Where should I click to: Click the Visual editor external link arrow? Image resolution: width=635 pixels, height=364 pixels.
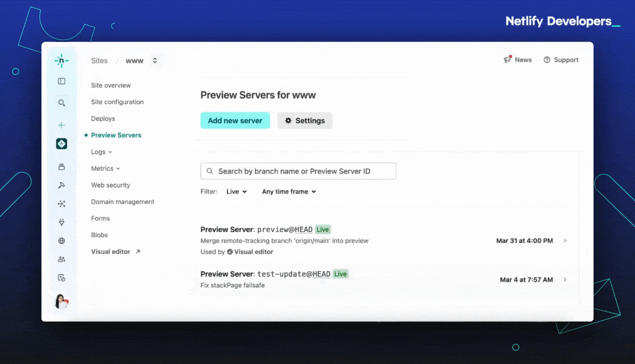pyautogui.click(x=138, y=252)
